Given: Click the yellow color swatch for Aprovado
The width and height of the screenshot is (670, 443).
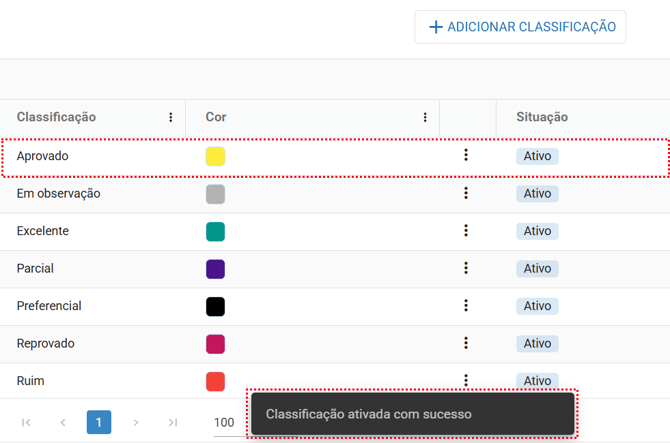Looking at the screenshot, I should (215, 156).
